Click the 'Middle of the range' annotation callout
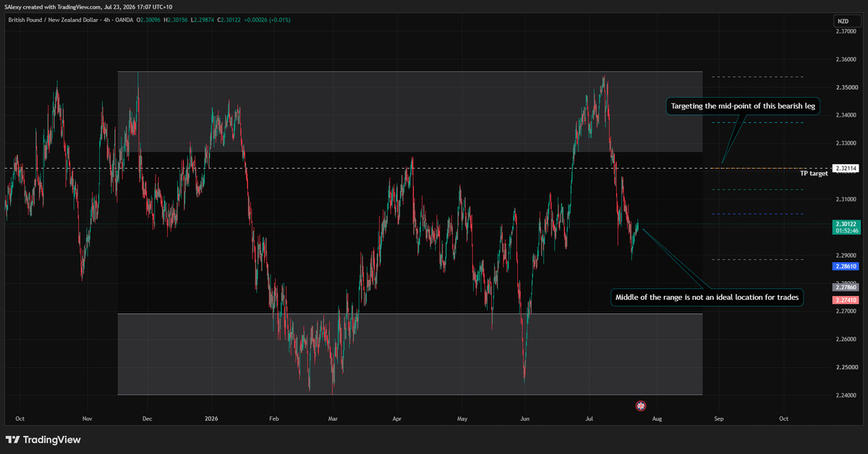The image size is (868, 454). point(708,298)
